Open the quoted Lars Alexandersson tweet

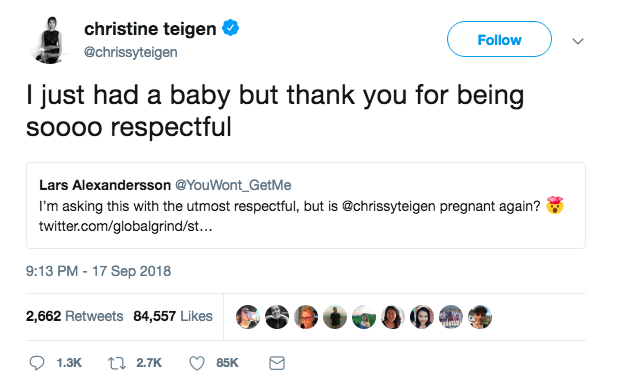coord(306,205)
